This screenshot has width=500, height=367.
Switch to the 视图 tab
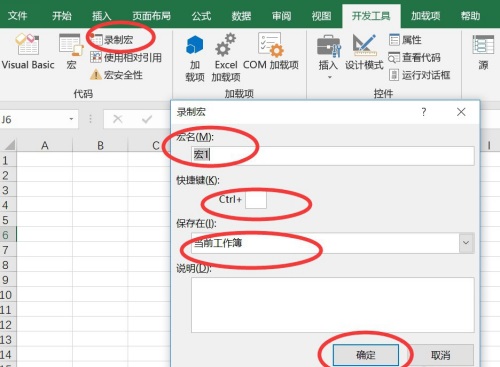[x=321, y=15]
